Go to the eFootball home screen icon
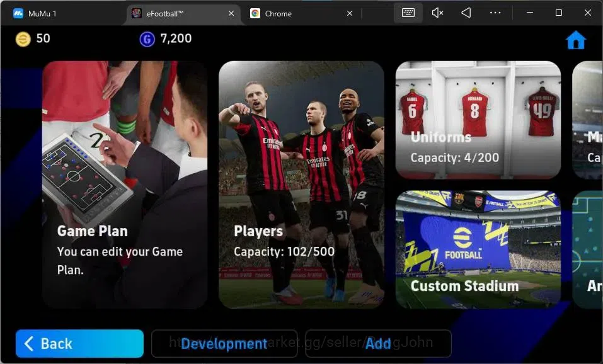603x364 pixels. [x=576, y=40]
